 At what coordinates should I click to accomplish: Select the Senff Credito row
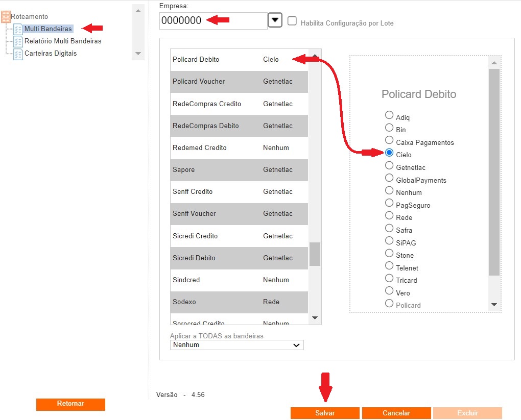(239, 192)
